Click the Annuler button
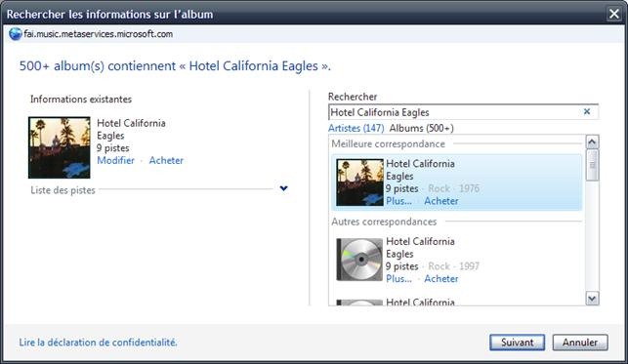The height and width of the screenshot is (364, 628). click(x=580, y=343)
